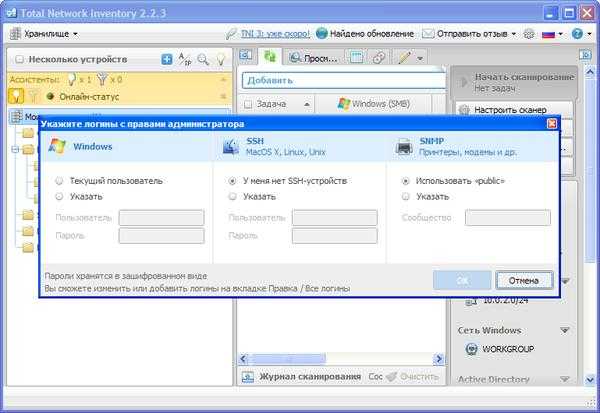Viewport: 600px width, 413px height.
Task: Click the SNMP printer icon in dialog
Action: [x=404, y=147]
